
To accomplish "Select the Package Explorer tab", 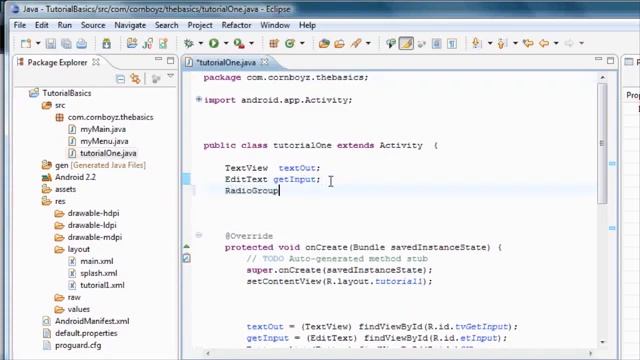I will click(57, 62).
